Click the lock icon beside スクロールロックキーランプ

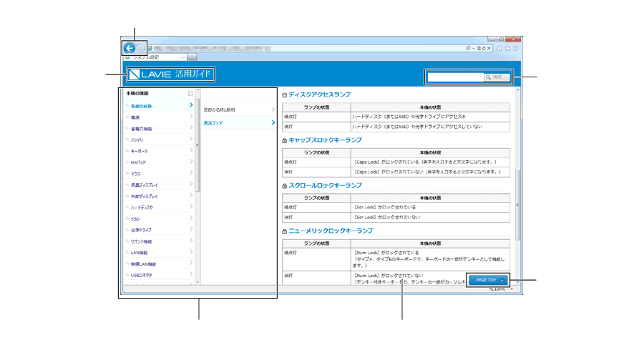pos(285,187)
